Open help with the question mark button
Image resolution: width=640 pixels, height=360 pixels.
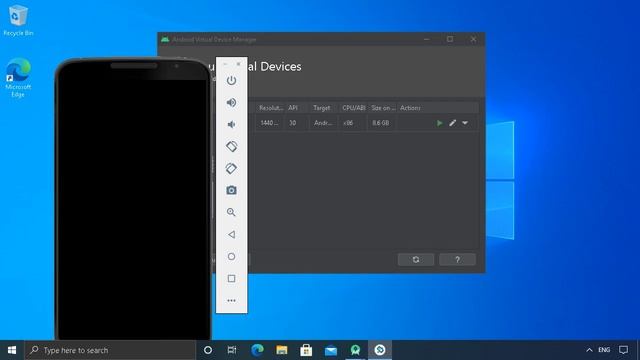click(458, 260)
